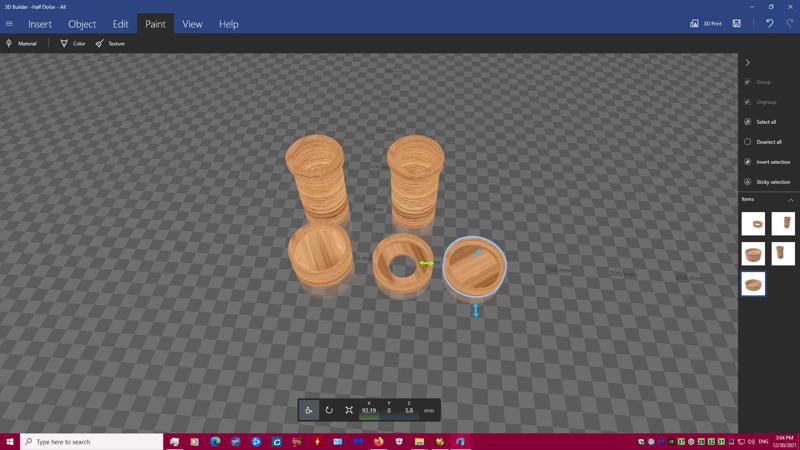Click the Y position field showing 0

(x=389, y=410)
